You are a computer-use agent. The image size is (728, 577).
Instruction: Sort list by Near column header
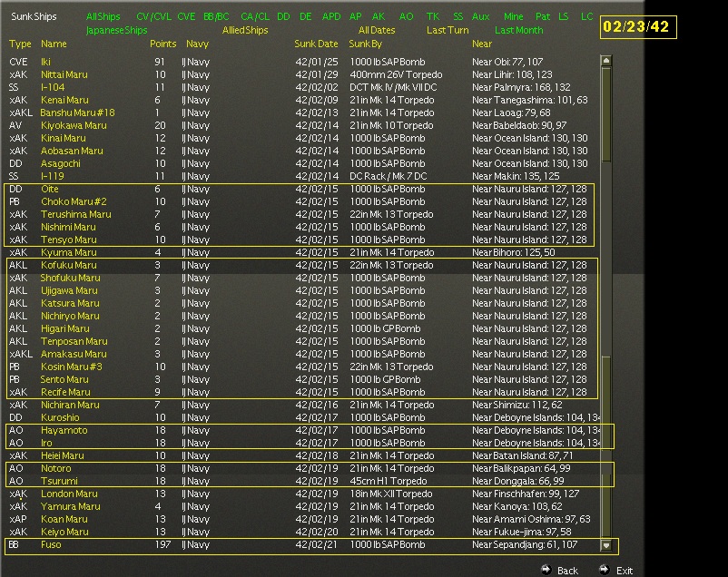pos(482,44)
